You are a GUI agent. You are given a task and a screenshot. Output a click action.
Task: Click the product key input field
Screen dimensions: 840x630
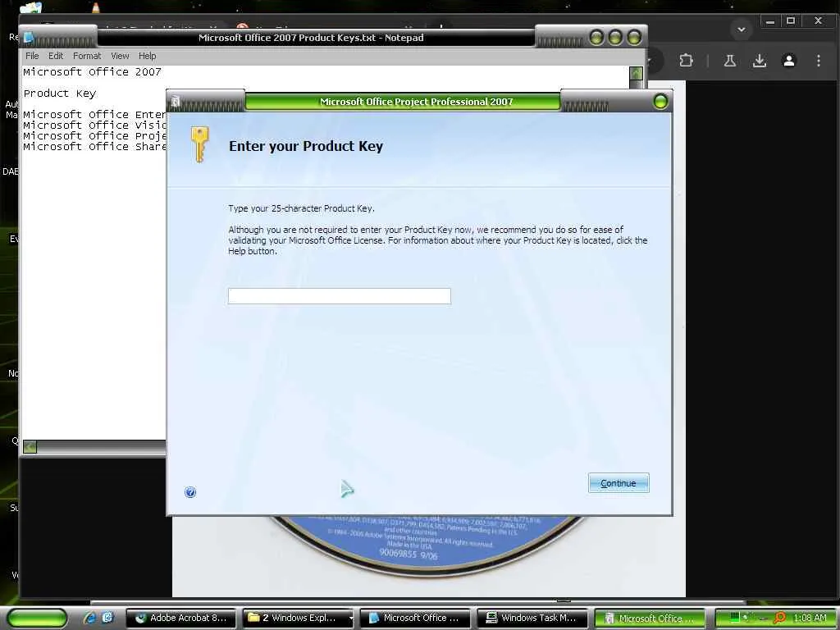pos(339,295)
